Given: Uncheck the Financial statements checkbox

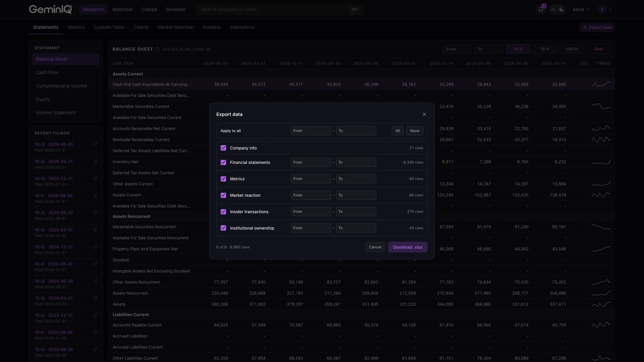Looking at the screenshot, I should 223,162.
